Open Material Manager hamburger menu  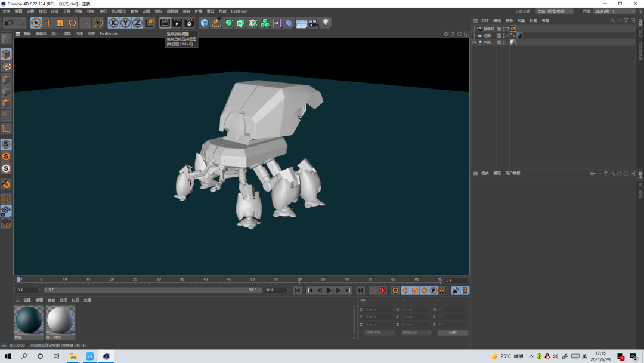pyautogui.click(x=18, y=300)
